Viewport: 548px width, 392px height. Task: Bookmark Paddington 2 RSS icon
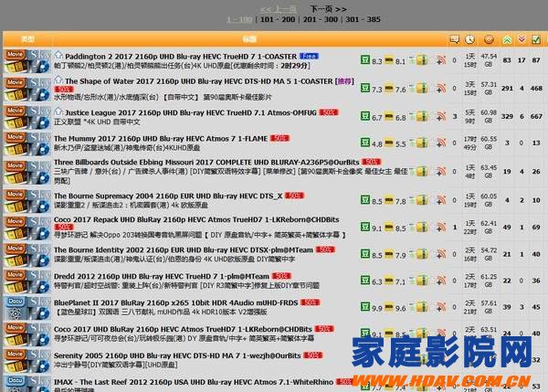coord(441,60)
